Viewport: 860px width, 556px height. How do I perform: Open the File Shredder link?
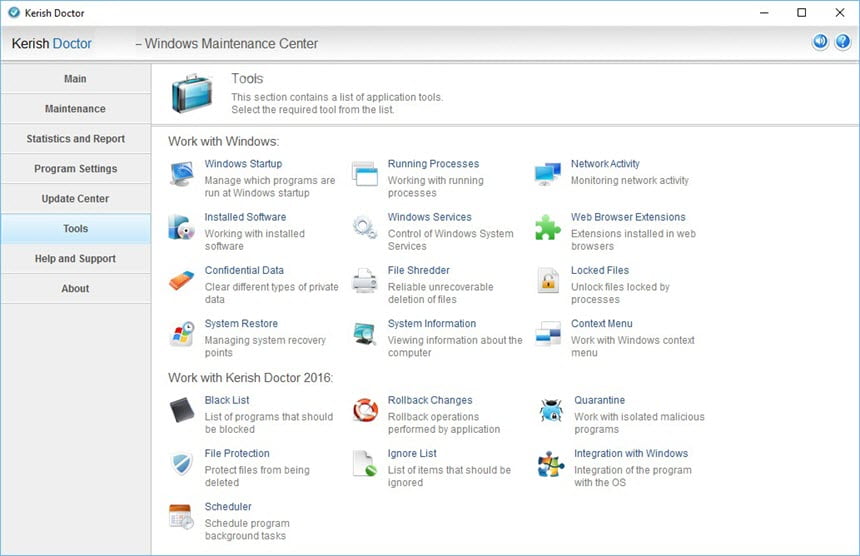418,270
